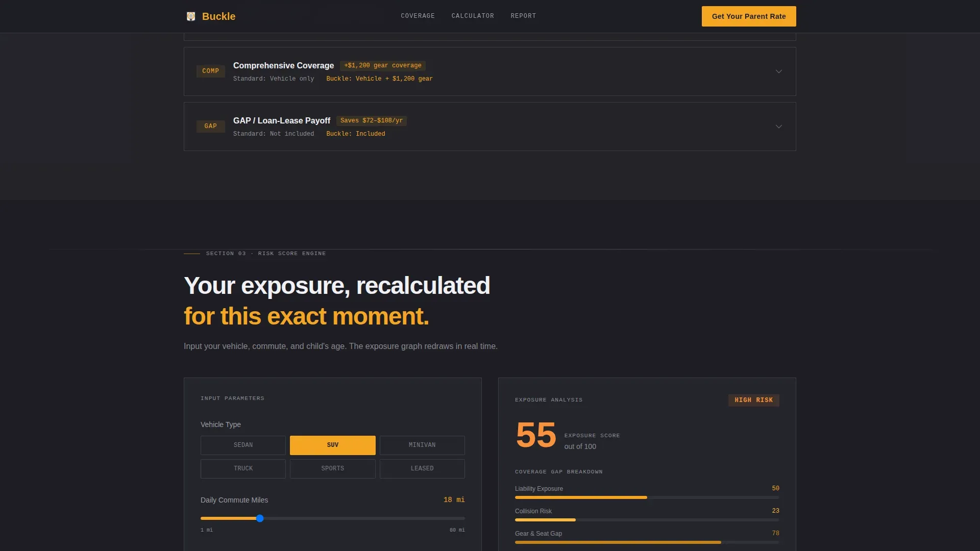This screenshot has height=551, width=980.
Task: Choose Truck vehicle type
Action: (243, 468)
